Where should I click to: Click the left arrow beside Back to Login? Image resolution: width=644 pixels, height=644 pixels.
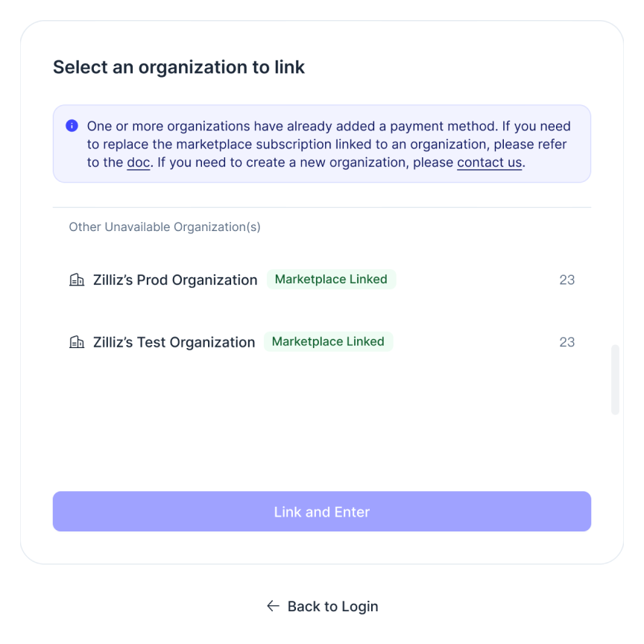click(273, 606)
